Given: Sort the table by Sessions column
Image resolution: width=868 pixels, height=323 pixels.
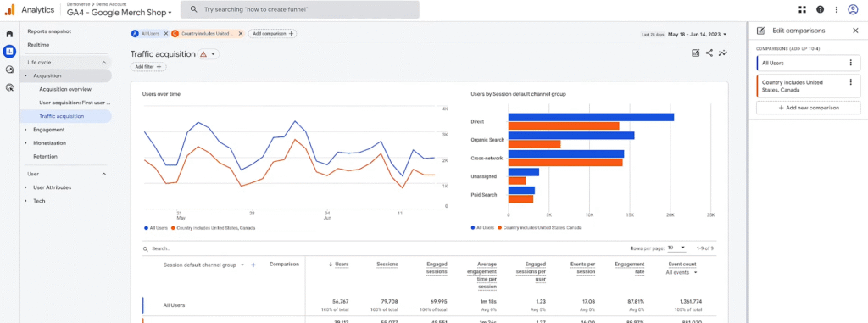Looking at the screenshot, I should click(387, 265).
